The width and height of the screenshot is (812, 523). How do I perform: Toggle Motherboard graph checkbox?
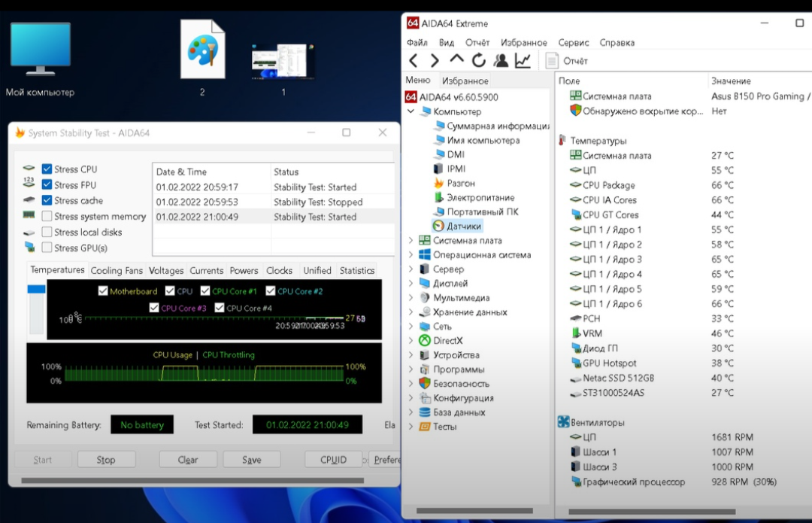[x=102, y=290]
